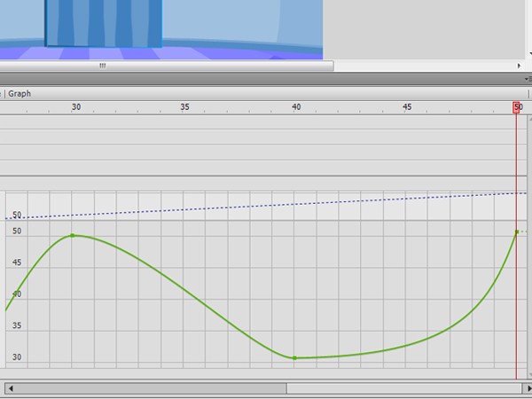This screenshot has height=399, width=532.
Task: Jump to frame 40 on the ruler
Action: click(x=296, y=107)
